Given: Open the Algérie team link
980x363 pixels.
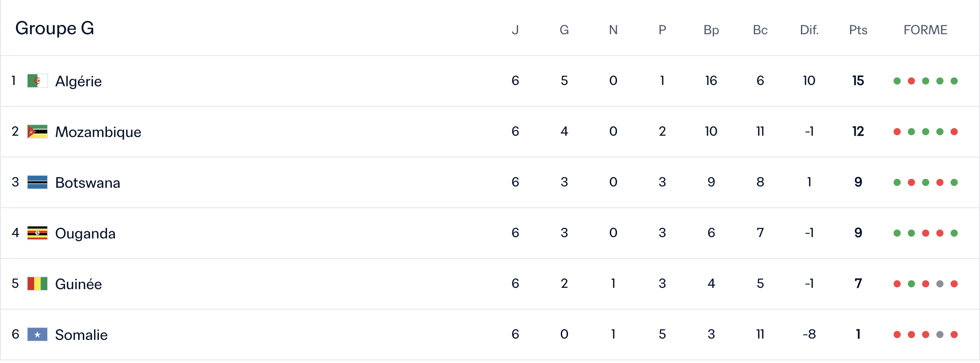Looking at the screenshot, I should [x=78, y=81].
